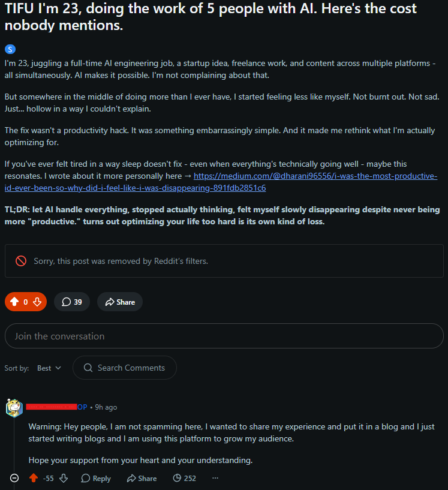The height and width of the screenshot is (490, 448).
Task: Click the blue S community avatar icon
Action: (10, 49)
